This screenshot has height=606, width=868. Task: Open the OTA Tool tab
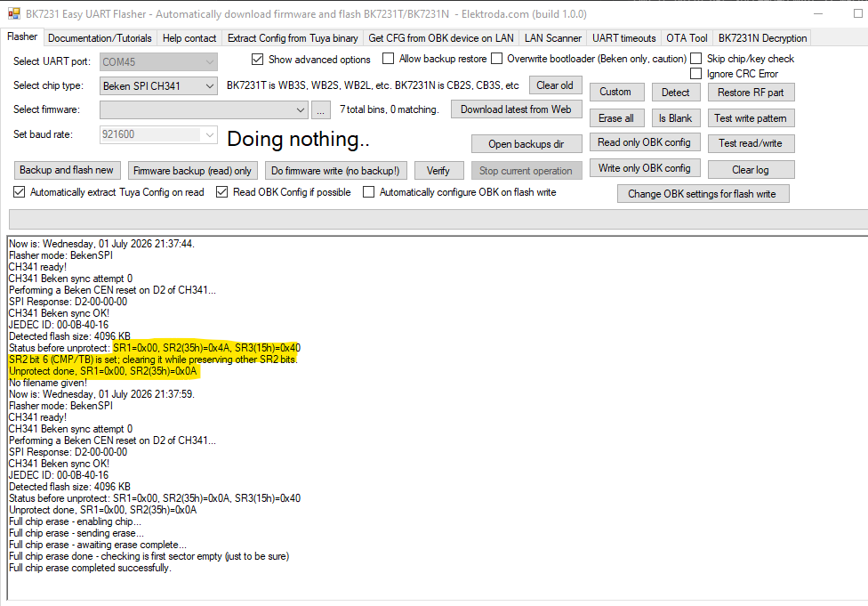coord(687,38)
